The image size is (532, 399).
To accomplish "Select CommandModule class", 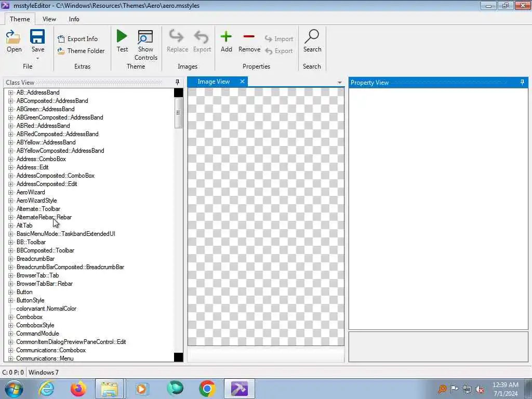I will [37, 334].
